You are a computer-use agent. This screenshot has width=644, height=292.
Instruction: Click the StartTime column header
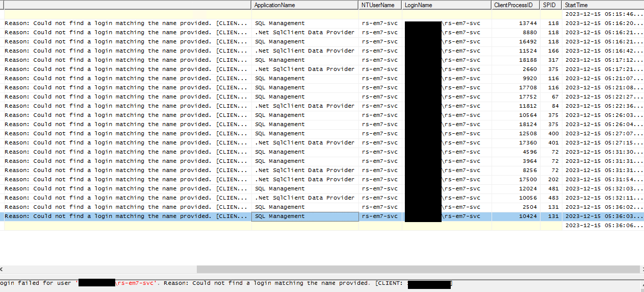click(603, 5)
